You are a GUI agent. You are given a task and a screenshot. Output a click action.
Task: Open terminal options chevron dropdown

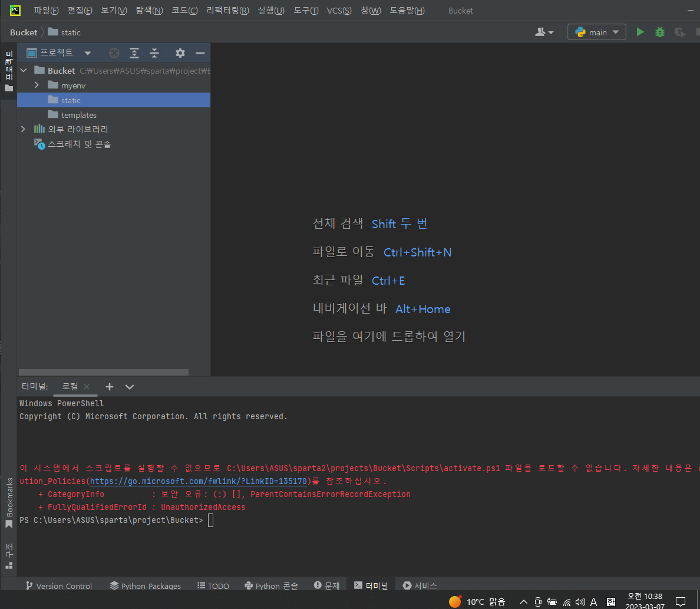point(130,387)
